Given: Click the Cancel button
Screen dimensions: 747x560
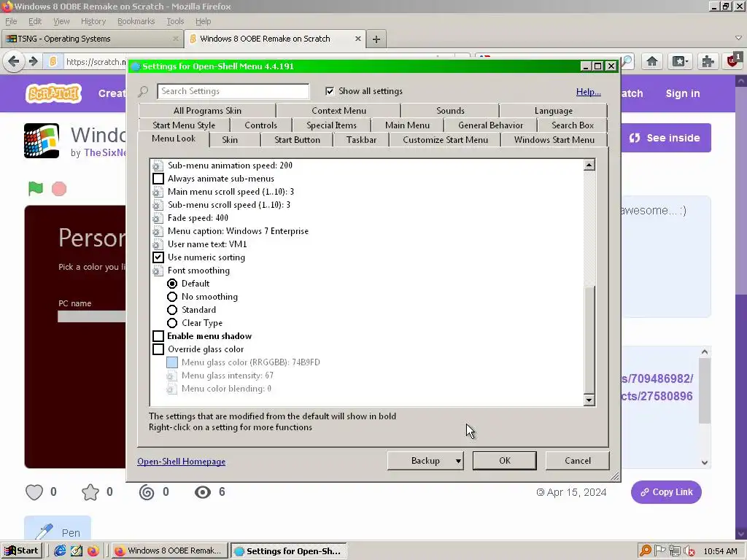Looking at the screenshot, I should pyautogui.click(x=578, y=461).
